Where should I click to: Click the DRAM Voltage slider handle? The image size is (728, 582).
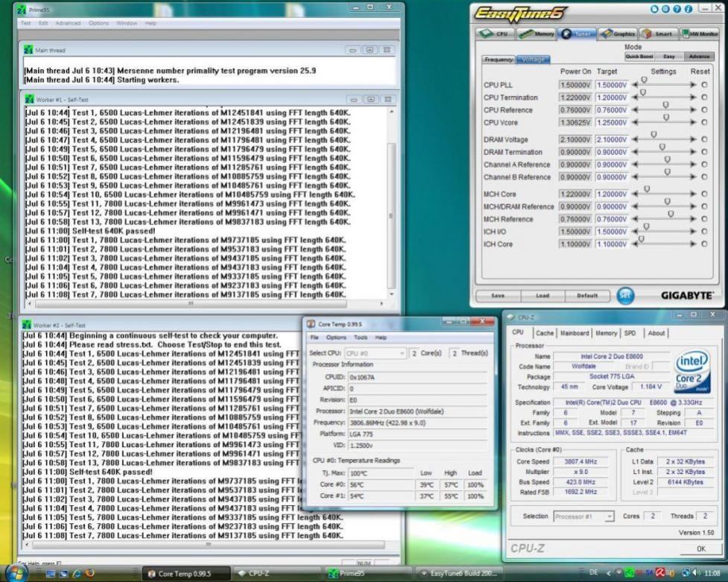pos(653,135)
